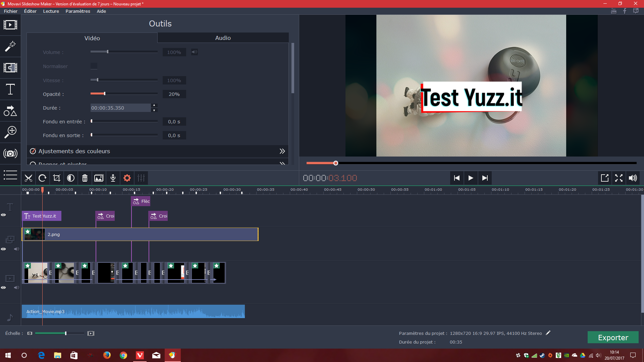644x362 pixels.
Task: Open YouTube link icon in menu bar
Action: 614,11
